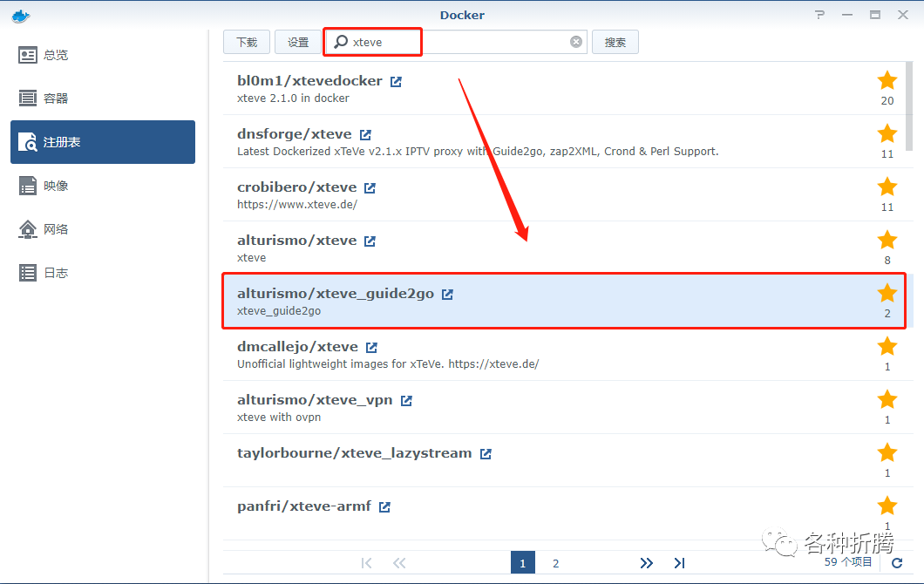Click the star icon of taylorbourne/xteve_lazystream
Screen dimensions: 924x584
pos(887,452)
